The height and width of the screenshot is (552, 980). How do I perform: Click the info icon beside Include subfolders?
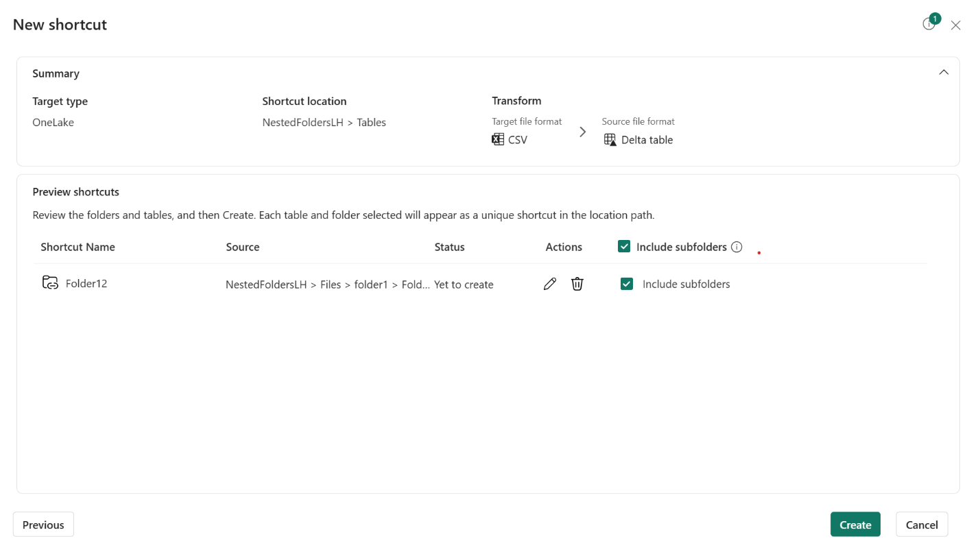point(737,246)
